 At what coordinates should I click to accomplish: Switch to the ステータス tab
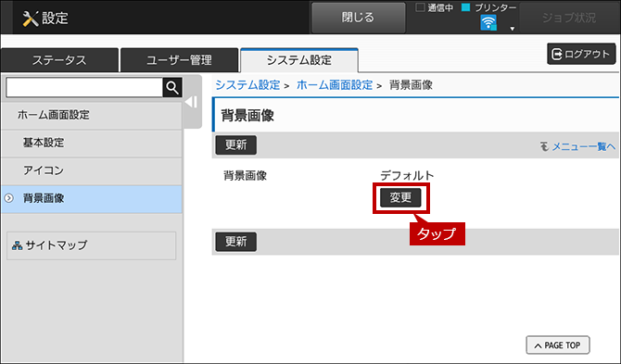pos(59,60)
